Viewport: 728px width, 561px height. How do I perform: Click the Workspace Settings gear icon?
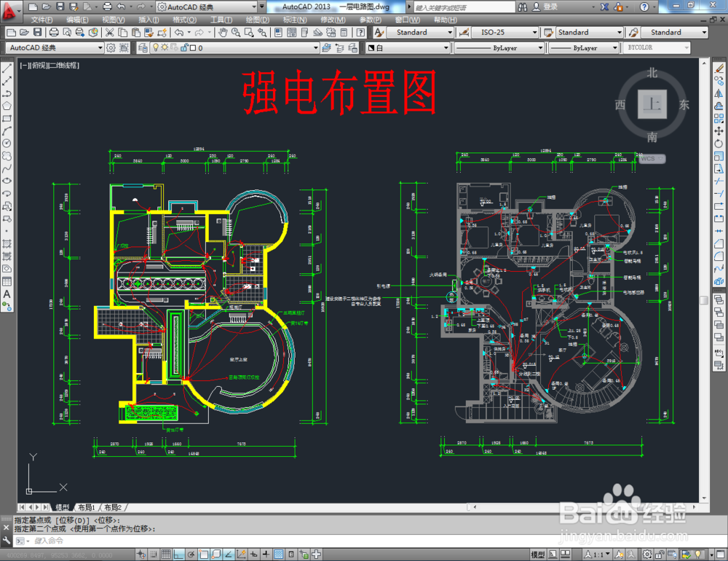(111, 48)
